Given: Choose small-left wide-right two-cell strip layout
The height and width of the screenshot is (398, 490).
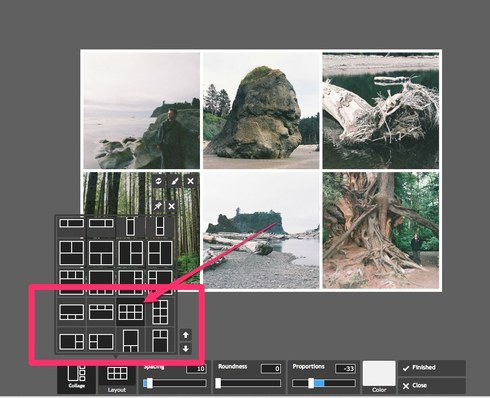Looking at the screenshot, I should tap(72, 223).
